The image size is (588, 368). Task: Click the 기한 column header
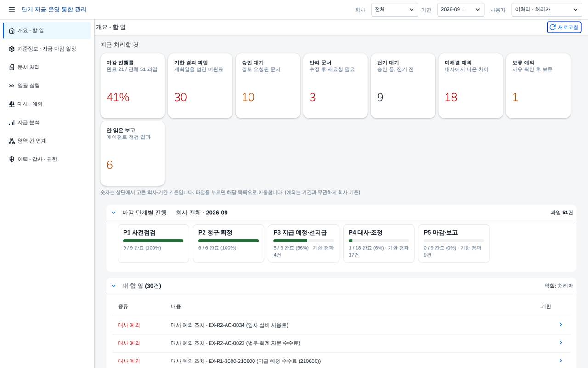pyautogui.click(x=546, y=306)
